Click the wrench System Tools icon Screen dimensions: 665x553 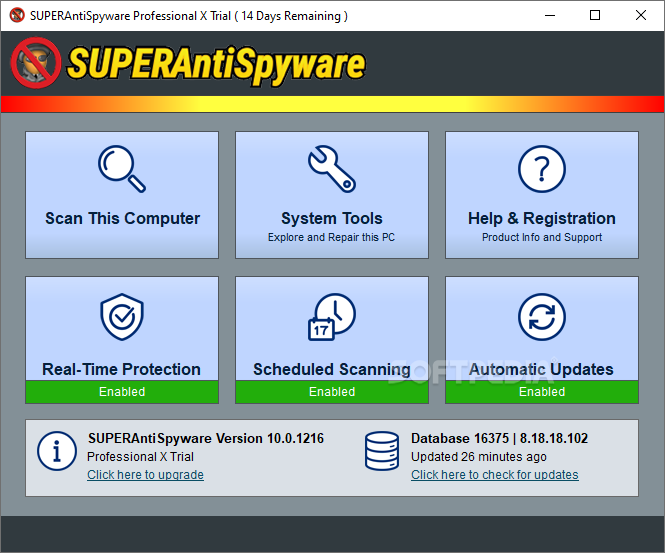(x=332, y=169)
